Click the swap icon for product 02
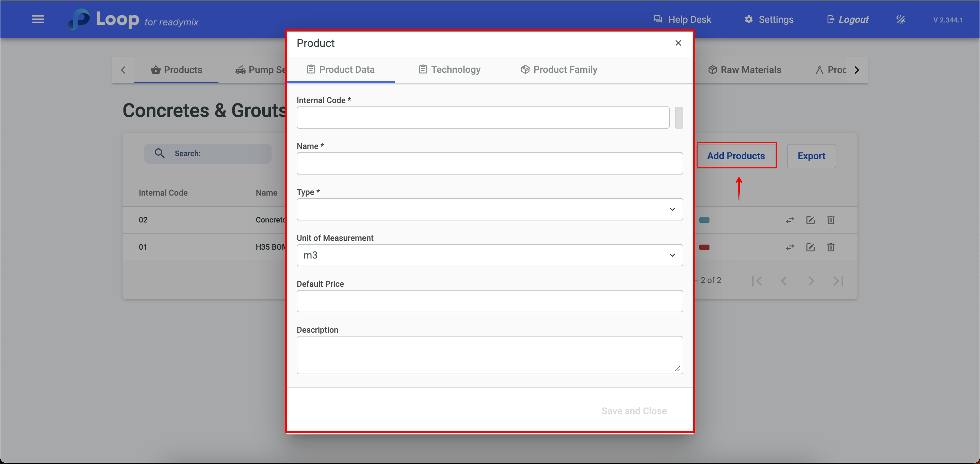Screen dimensions: 980x464 point(790,220)
